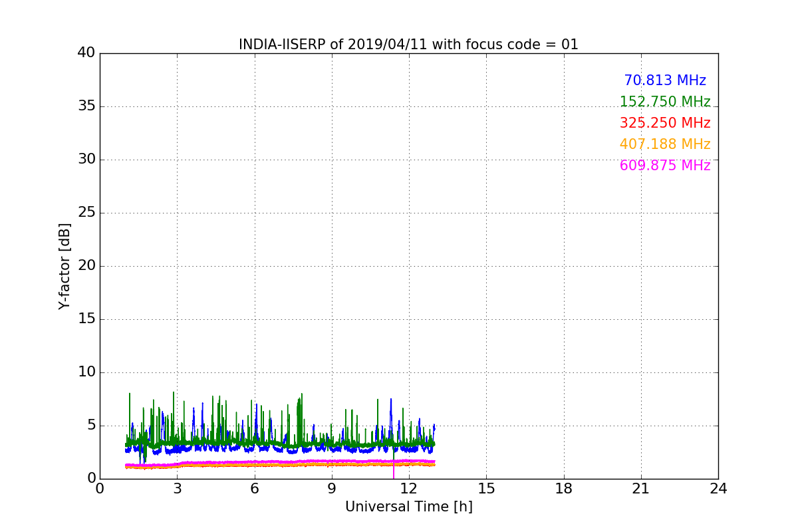798x532 pixels.
Task: Click x-axis tick label 21
Action: coord(641,489)
